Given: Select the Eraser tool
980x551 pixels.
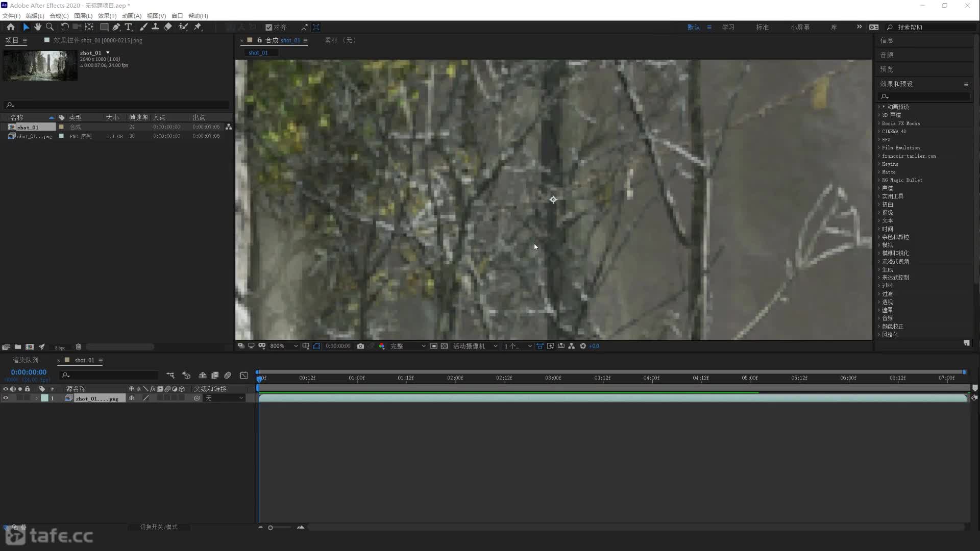Looking at the screenshot, I should (168, 27).
